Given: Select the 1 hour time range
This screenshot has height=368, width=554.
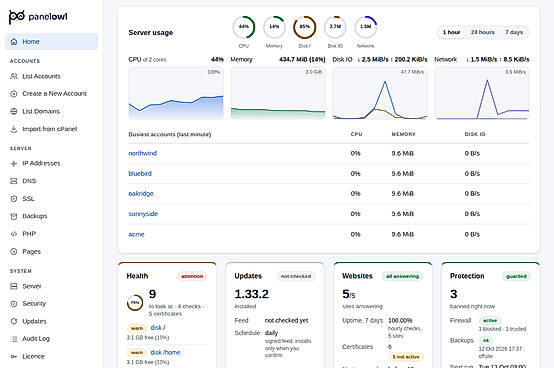Looking at the screenshot, I should [x=452, y=32].
